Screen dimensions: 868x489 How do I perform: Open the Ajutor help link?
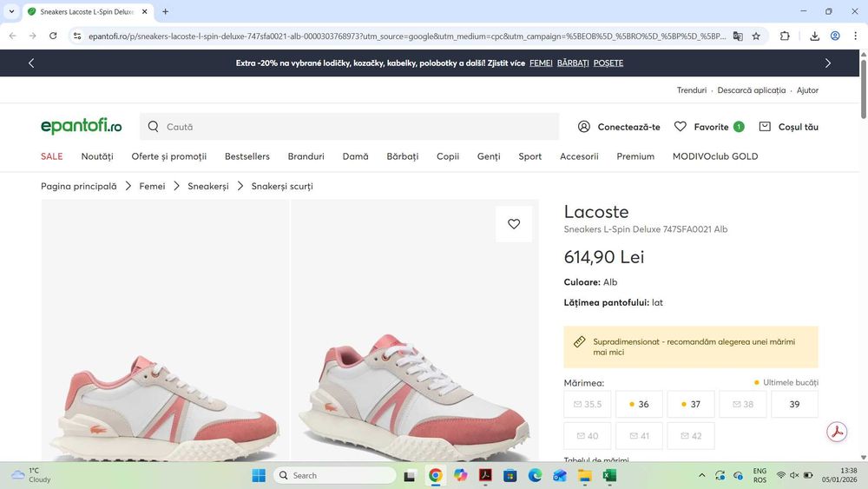tap(807, 90)
